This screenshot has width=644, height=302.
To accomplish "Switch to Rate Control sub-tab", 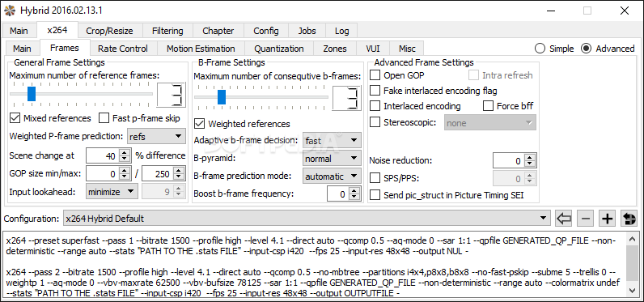I will coord(123,49).
